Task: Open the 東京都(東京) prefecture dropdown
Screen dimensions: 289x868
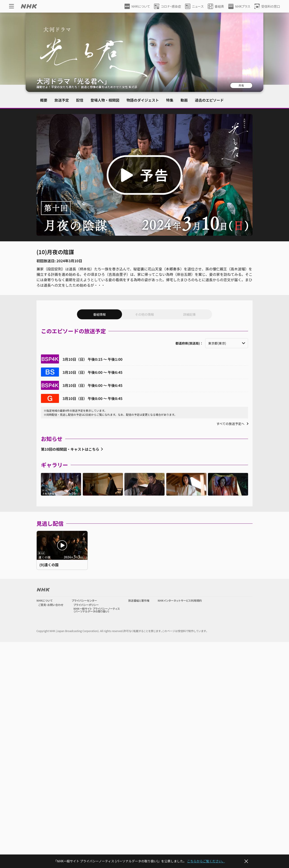Action: (x=226, y=343)
